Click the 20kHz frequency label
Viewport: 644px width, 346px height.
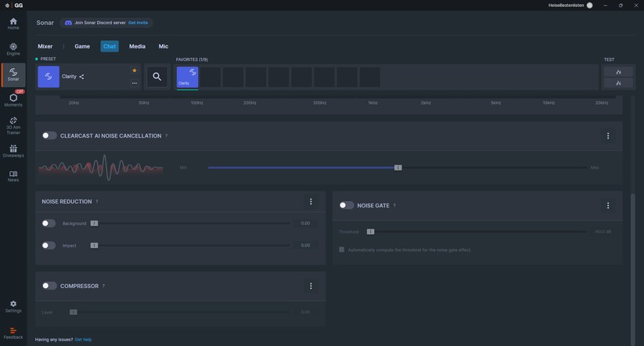[602, 103]
